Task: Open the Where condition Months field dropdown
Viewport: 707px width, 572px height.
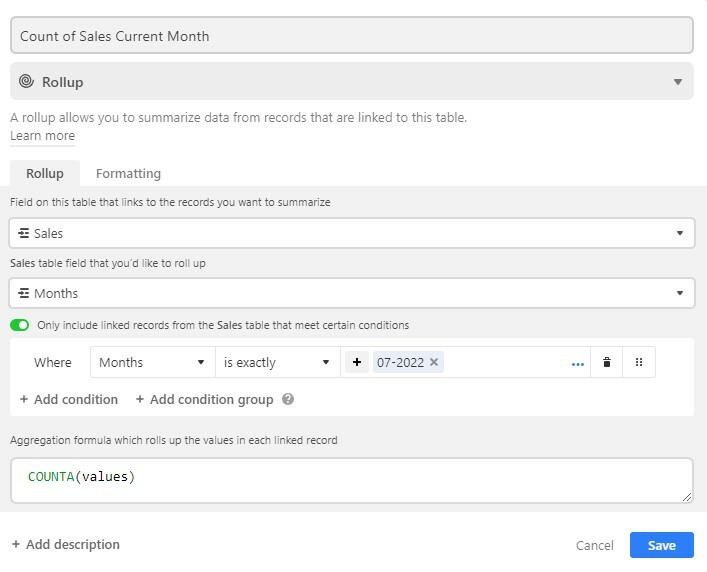Action: (152, 362)
